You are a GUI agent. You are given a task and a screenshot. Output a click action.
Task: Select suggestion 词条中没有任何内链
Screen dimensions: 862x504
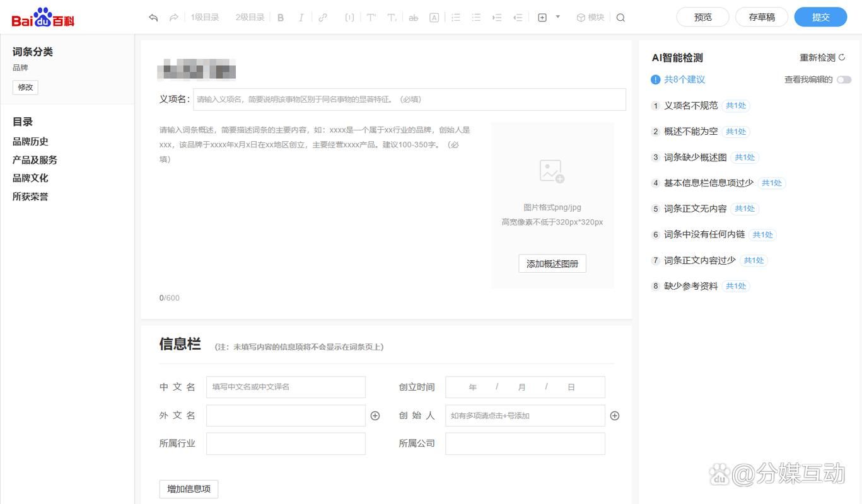click(x=704, y=234)
